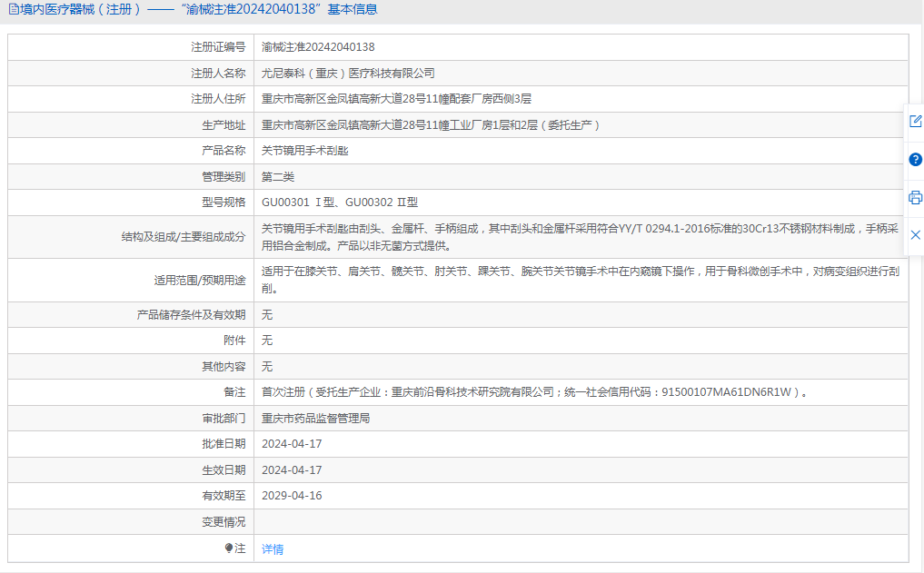Click the edit/feedback icon in right sidebar
Viewport: 924px width, 573px height.
915,122
